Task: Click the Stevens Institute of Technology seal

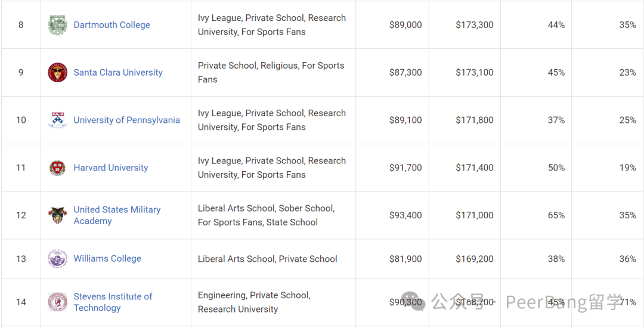Action: (x=57, y=302)
